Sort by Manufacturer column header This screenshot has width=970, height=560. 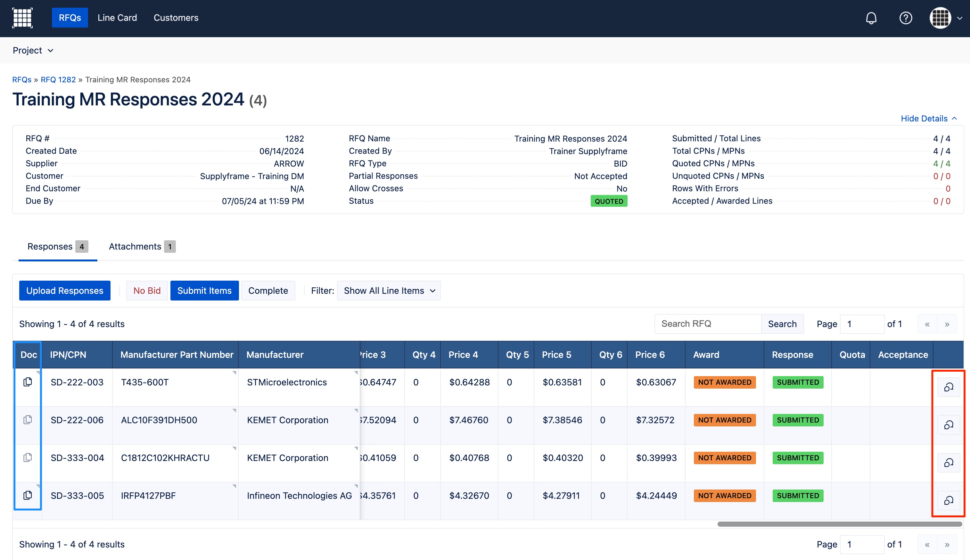coord(299,355)
